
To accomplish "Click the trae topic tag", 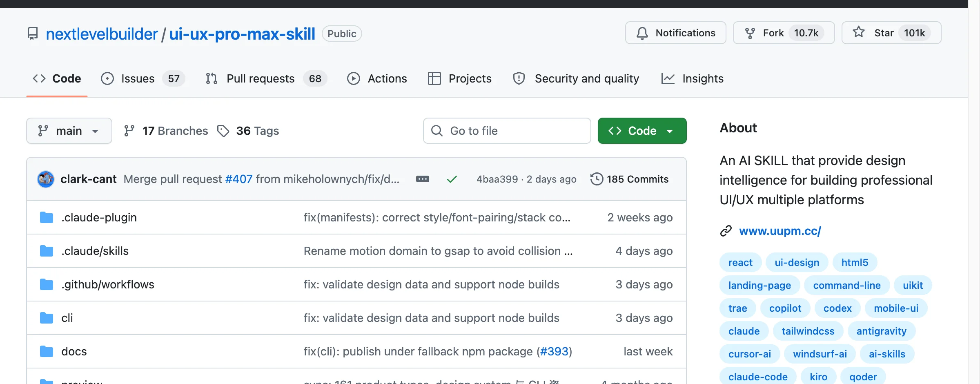I will pyautogui.click(x=737, y=308).
